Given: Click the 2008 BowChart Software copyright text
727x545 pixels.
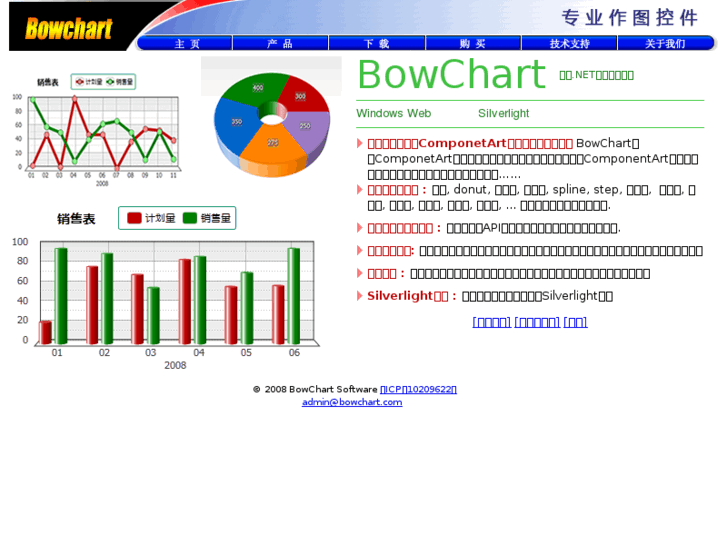Looking at the screenshot, I should point(315,389).
